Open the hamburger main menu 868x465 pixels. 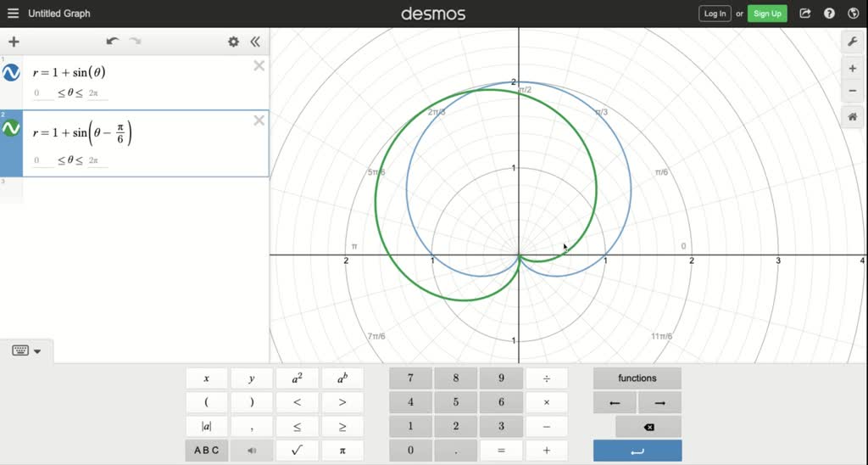tap(13, 14)
